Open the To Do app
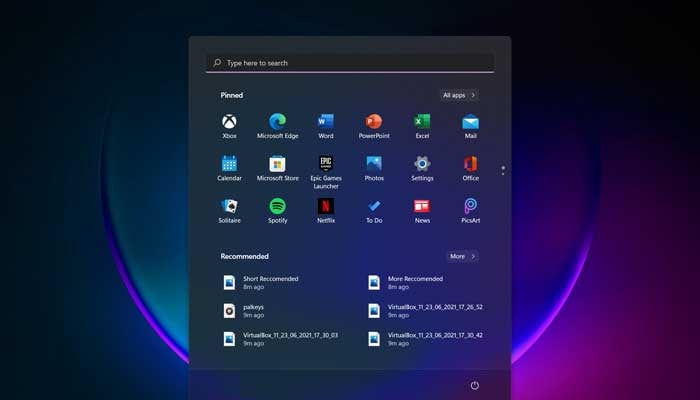This screenshot has width=700, height=400. (374, 211)
